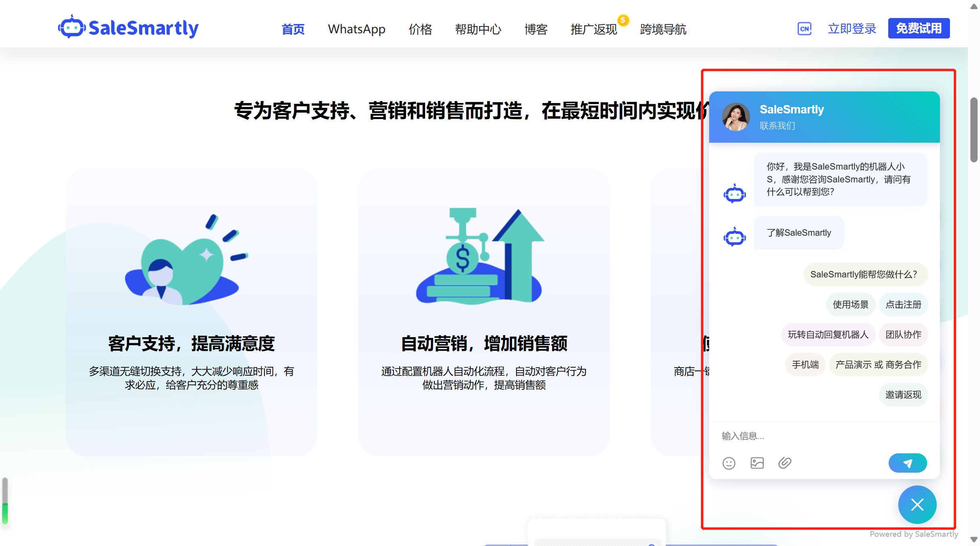
Task: Switch language via the CN icon
Action: (x=804, y=28)
